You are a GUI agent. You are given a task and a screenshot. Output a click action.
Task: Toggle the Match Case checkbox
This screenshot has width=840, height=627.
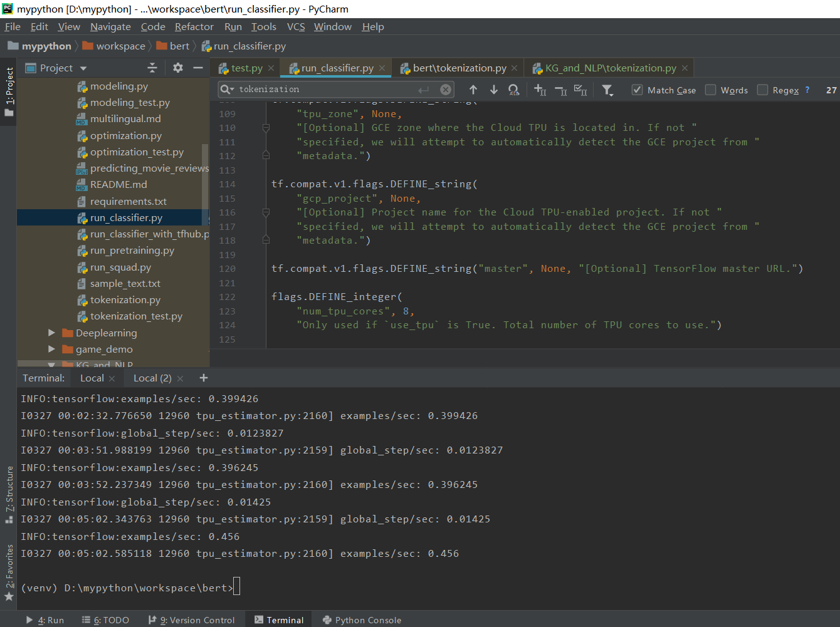point(637,90)
